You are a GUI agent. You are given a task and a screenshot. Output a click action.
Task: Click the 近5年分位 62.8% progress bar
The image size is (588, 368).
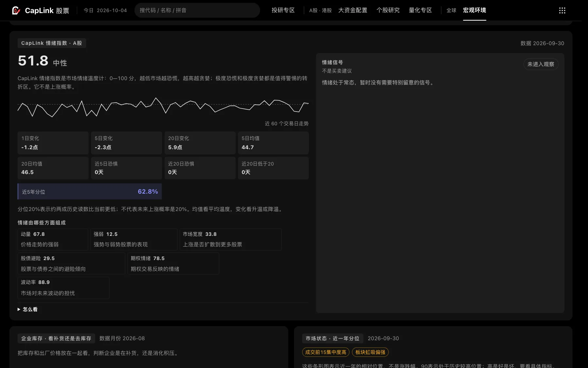click(90, 192)
